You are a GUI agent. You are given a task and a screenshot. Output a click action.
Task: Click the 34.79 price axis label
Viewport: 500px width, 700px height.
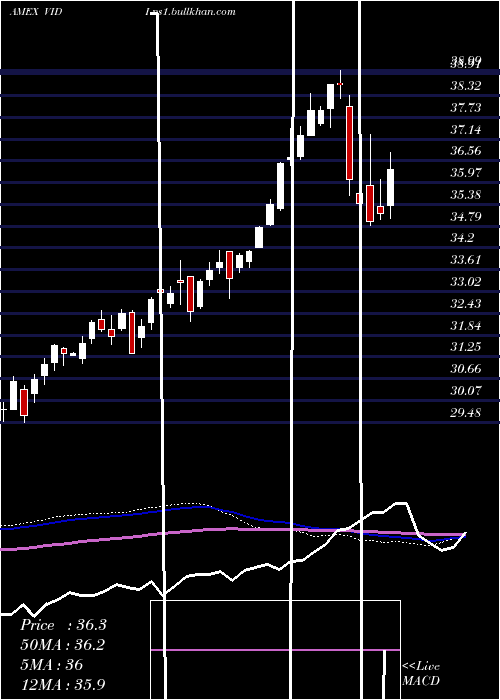(466, 217)
